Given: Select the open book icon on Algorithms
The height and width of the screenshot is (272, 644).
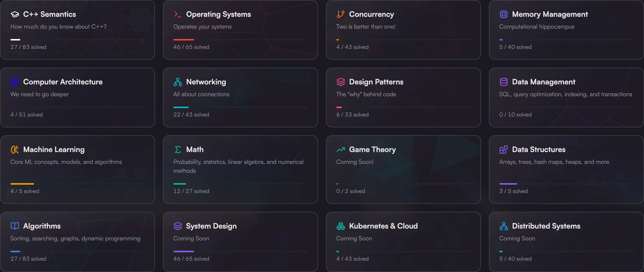Looking at the screenshot, I should [15, 226].
